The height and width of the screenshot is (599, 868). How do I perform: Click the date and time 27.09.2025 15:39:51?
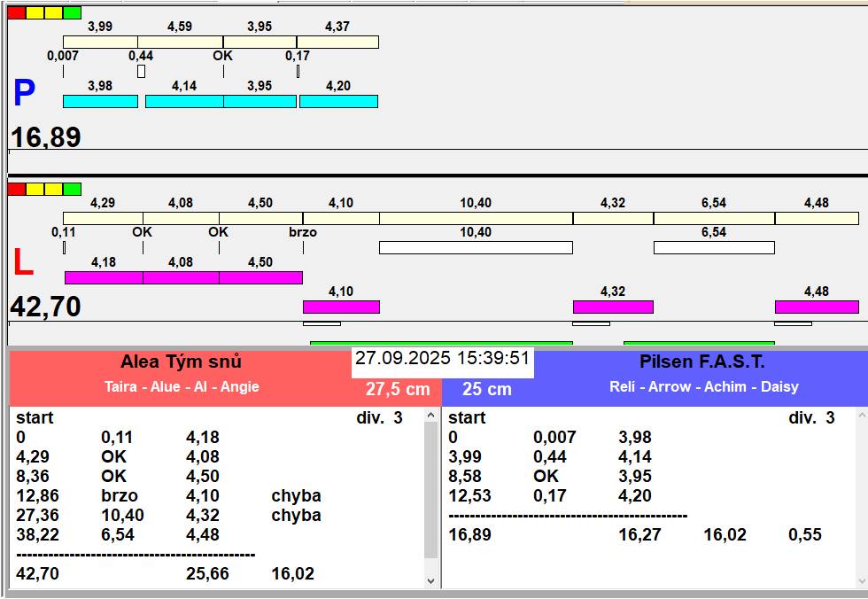click(x=442, y=358)
